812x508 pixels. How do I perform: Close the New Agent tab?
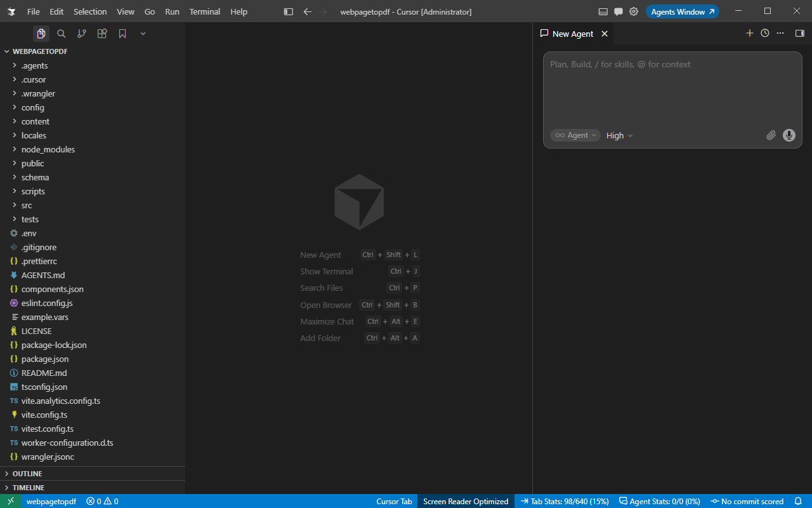pos(605,34)
